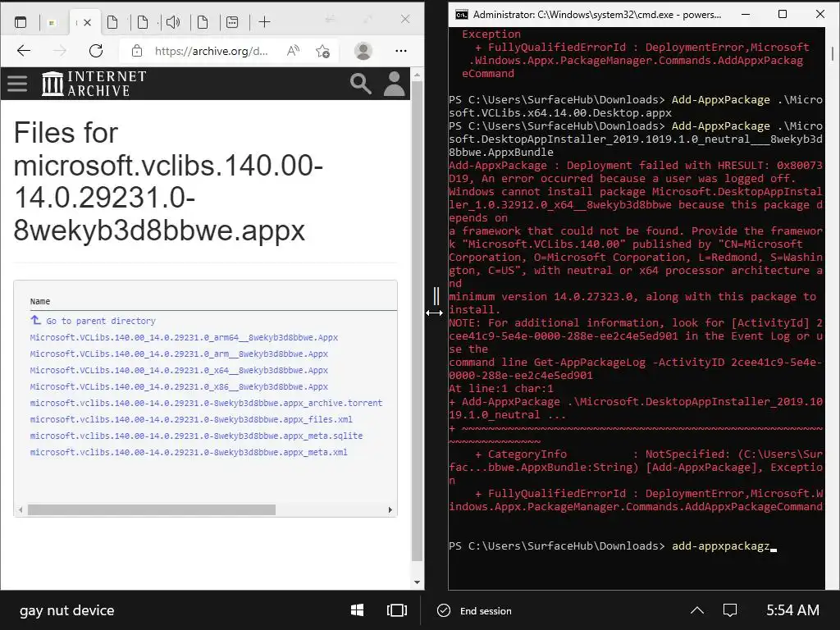Click the file list scroll-right arrow
This screenshot has width=840, height=630.
click(x=390, y=510)
